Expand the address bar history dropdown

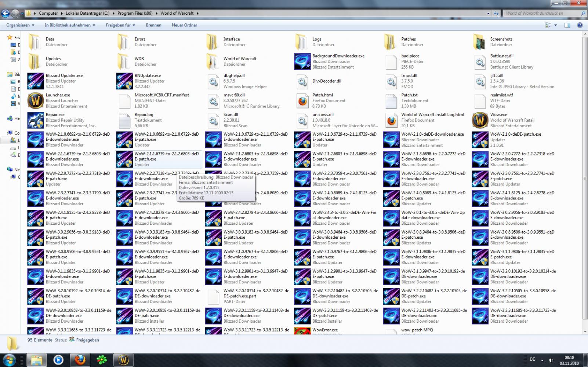coord(488,13)
